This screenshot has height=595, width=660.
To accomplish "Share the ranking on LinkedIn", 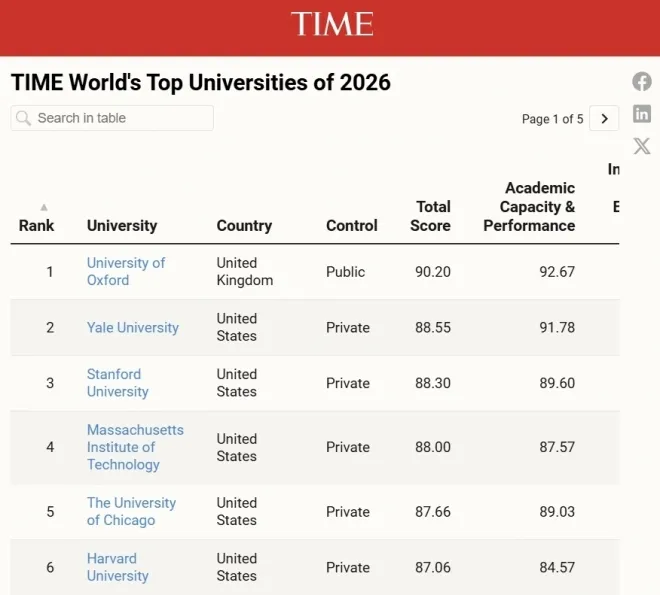I will pos(642,114).
